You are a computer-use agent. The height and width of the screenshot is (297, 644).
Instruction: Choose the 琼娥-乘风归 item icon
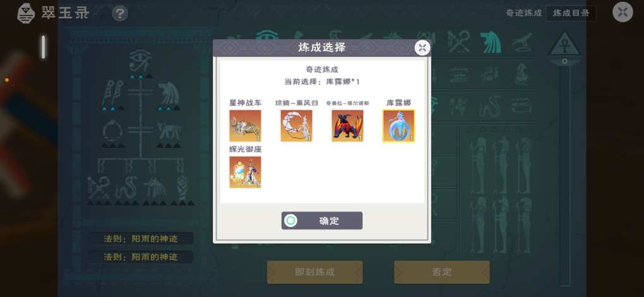[297, 125]
